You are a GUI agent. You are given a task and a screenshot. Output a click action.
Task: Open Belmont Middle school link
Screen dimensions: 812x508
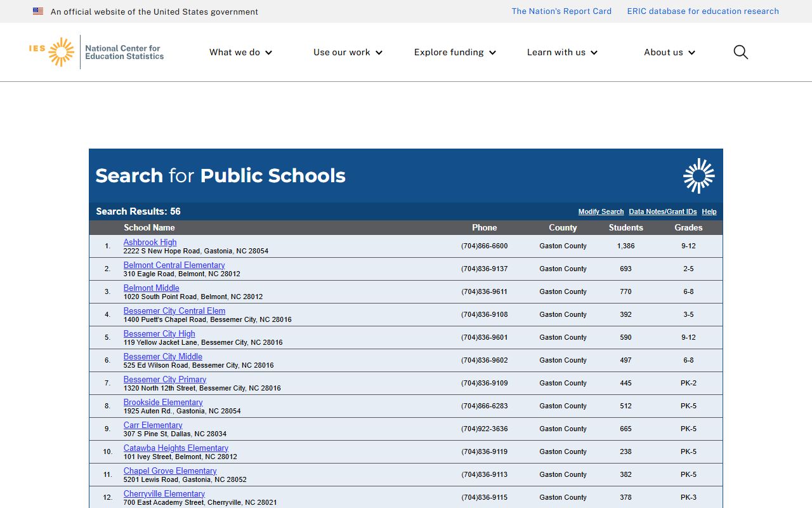[x=152, y=288]
